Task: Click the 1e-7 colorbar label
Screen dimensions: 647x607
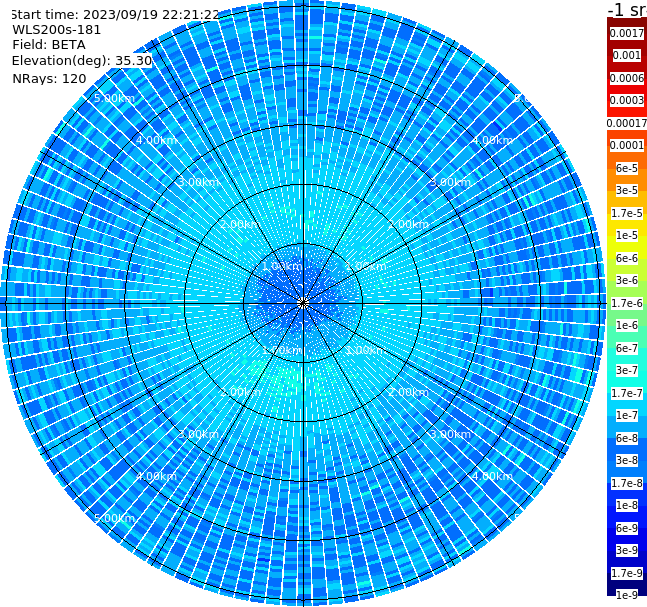Action: coord(627,415)
